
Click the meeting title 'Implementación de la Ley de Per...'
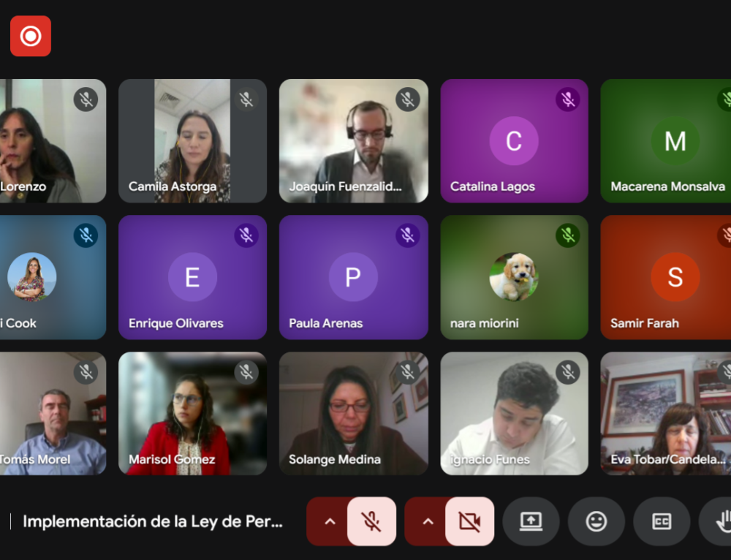(153, 521)
